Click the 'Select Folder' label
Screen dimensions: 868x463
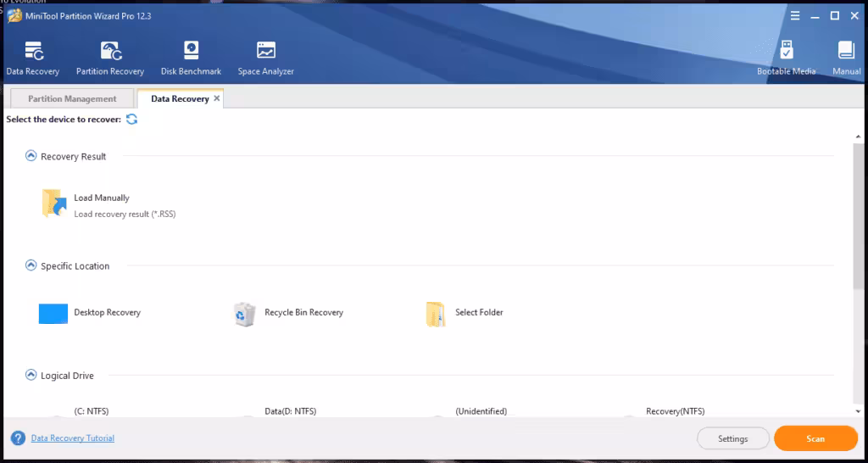(480, 312)
